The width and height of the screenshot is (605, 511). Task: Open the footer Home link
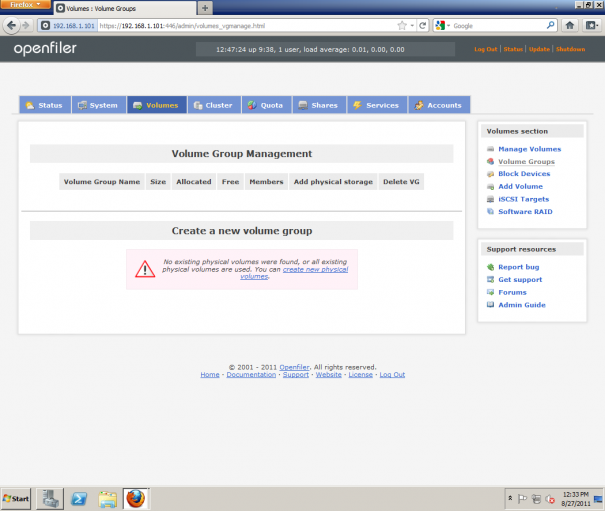coord(210,375)
